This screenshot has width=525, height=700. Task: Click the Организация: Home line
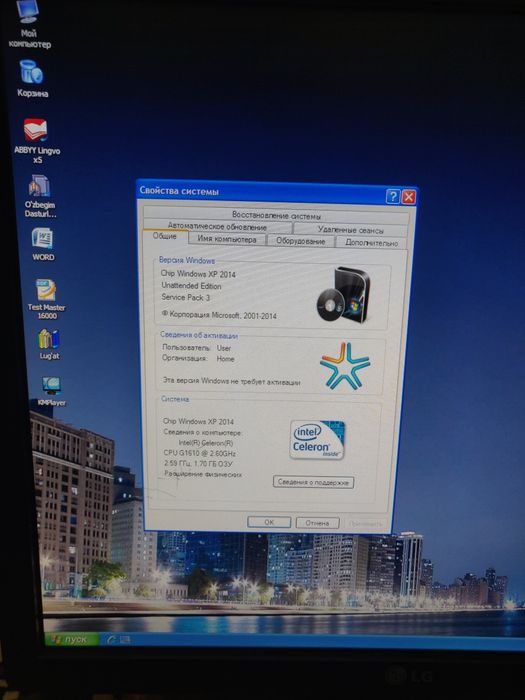click(x=198, y=358)
